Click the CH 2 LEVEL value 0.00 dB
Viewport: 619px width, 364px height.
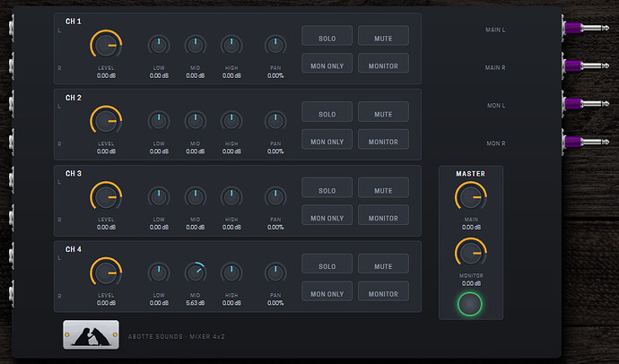[106, 152]
